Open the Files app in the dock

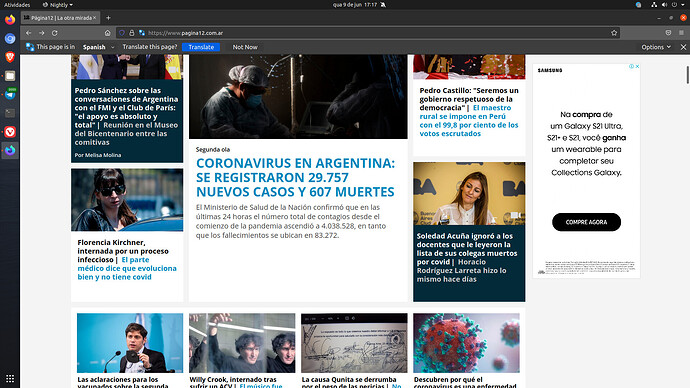(x=10, y=76)
